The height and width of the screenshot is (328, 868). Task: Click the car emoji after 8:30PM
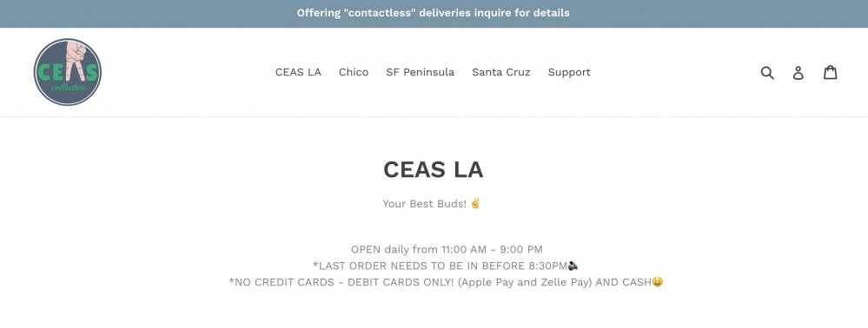(573, 266)
